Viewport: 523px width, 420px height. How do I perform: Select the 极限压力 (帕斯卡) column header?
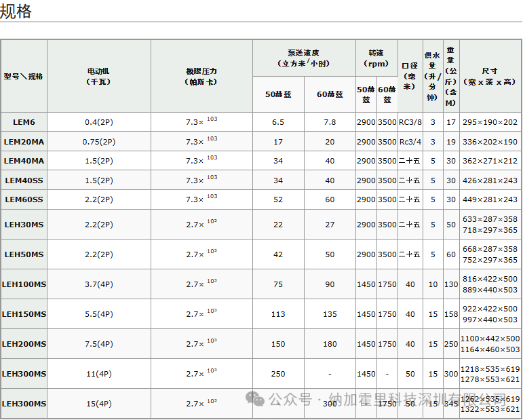(x=201, y=77)
